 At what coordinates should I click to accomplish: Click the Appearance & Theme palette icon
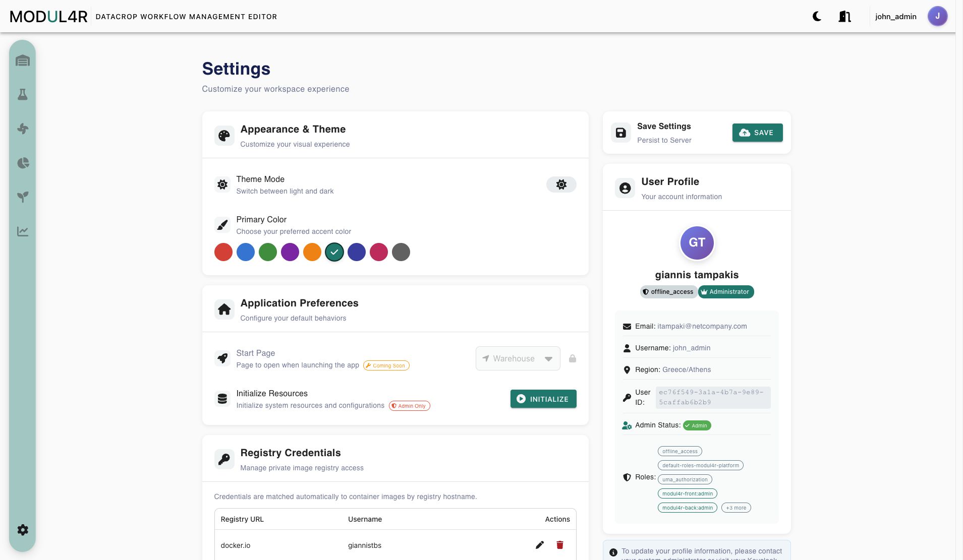point(224,136)
